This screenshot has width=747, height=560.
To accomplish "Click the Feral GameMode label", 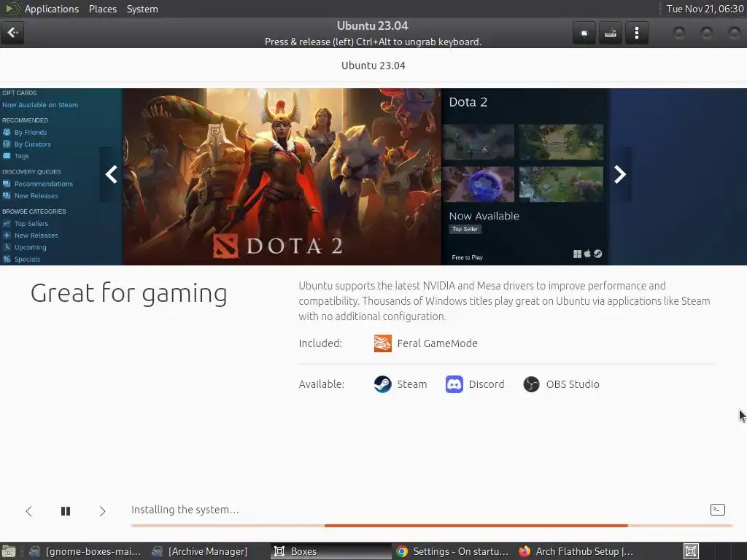I will (x=438, y=343).
